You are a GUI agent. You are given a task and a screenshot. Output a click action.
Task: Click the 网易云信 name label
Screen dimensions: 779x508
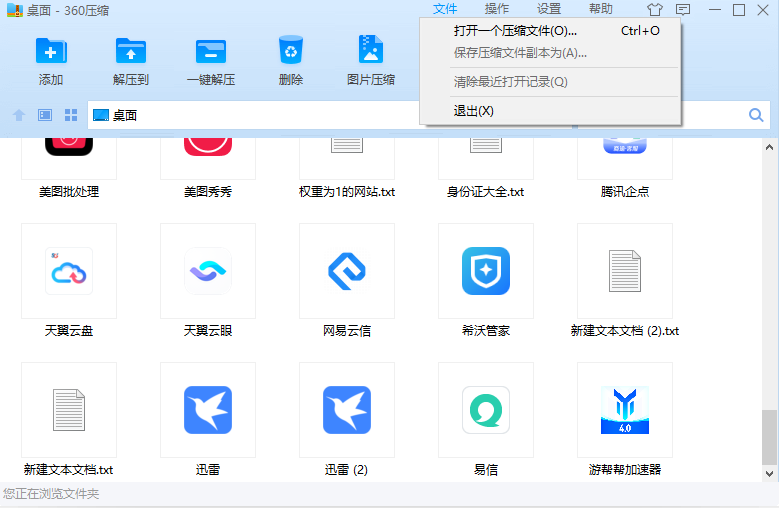(347, 331)
